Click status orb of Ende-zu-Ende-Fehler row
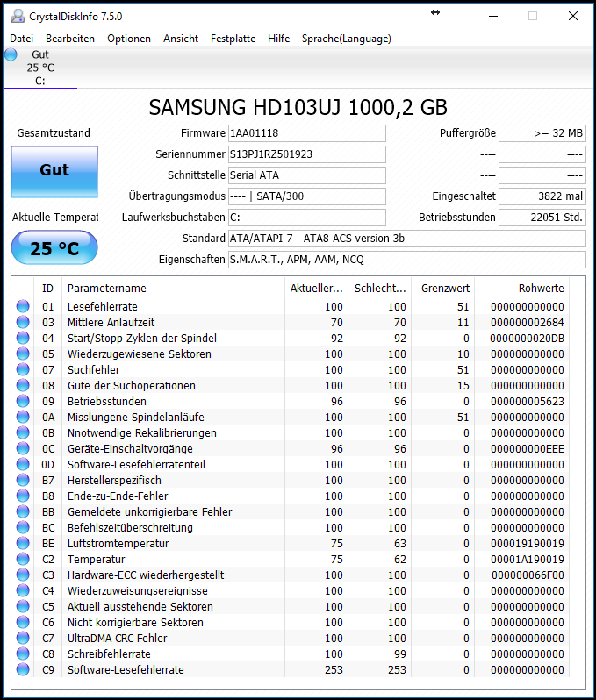 [x=23, y=496]
